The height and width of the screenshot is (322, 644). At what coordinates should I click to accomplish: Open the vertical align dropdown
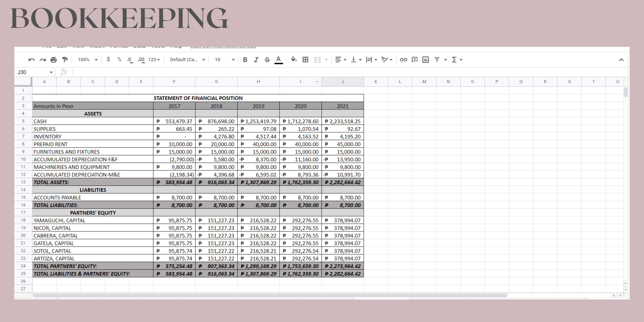(356, 60)
